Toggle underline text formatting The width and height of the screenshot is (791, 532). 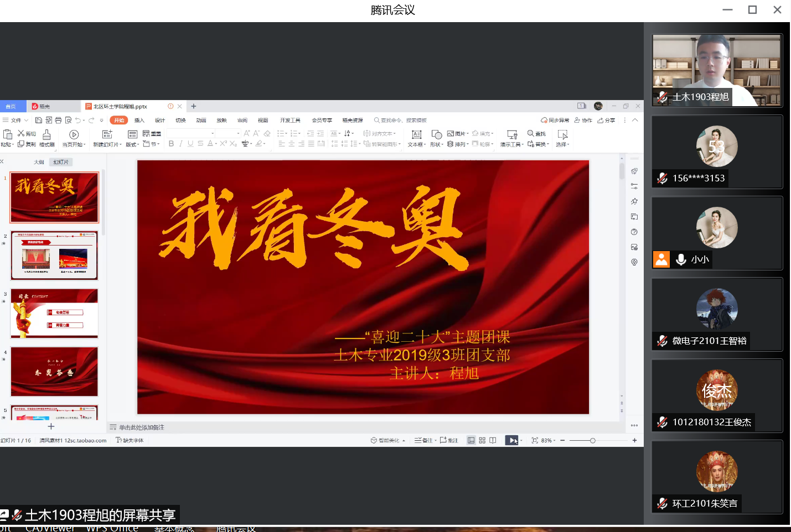190,144
